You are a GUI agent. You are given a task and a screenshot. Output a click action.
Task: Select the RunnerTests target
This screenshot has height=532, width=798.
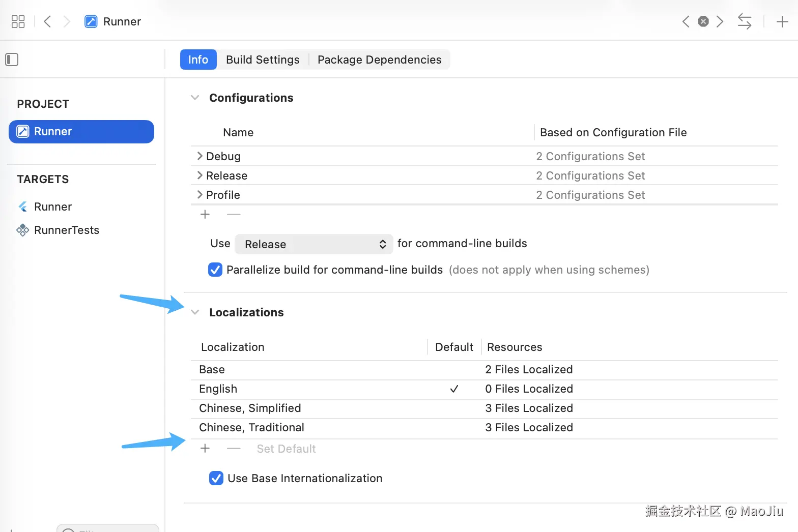pos(66,230)
